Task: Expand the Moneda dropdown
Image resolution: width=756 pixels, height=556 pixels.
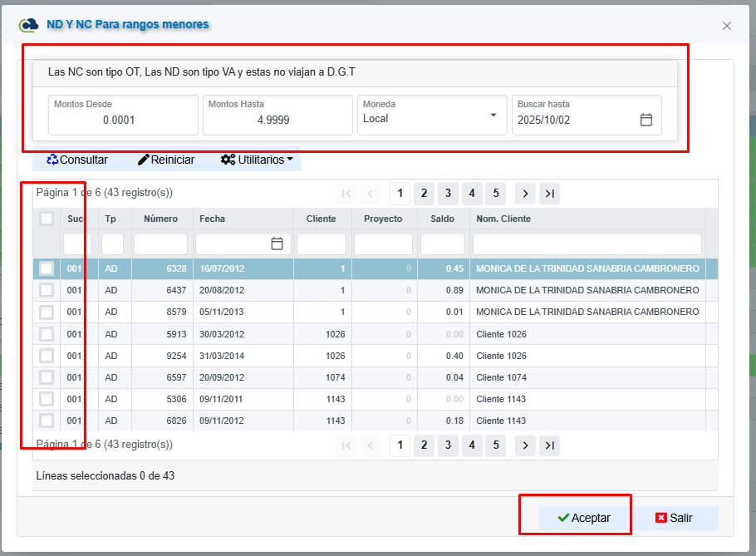Action: [x=493, y=115]
